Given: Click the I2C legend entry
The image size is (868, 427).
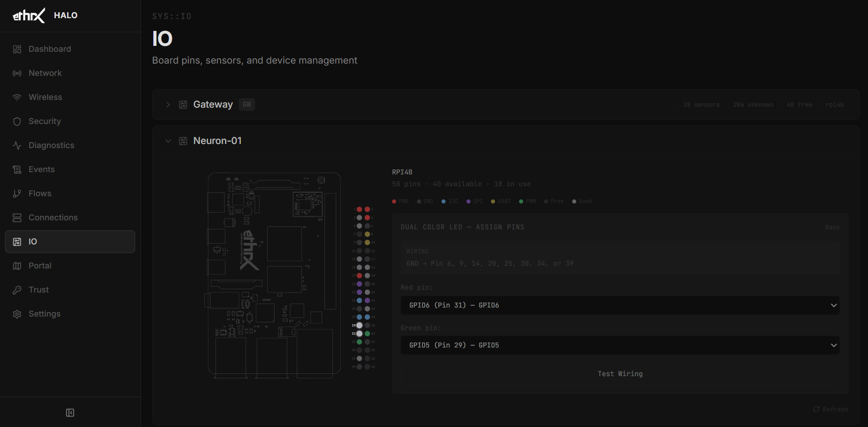Looking at the screenshot, I should pos(450,201).
